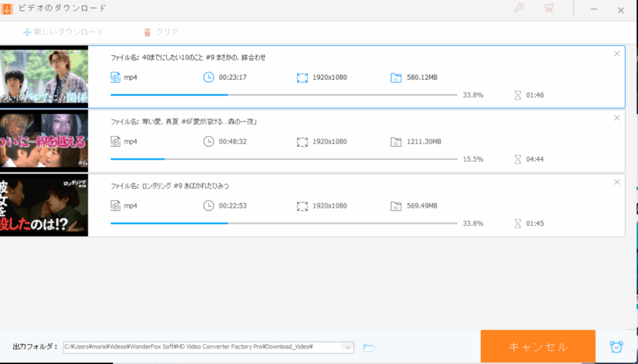Click the hourglass remaining time icon showing 04:44
638x364 pixels.
[517, 159]
